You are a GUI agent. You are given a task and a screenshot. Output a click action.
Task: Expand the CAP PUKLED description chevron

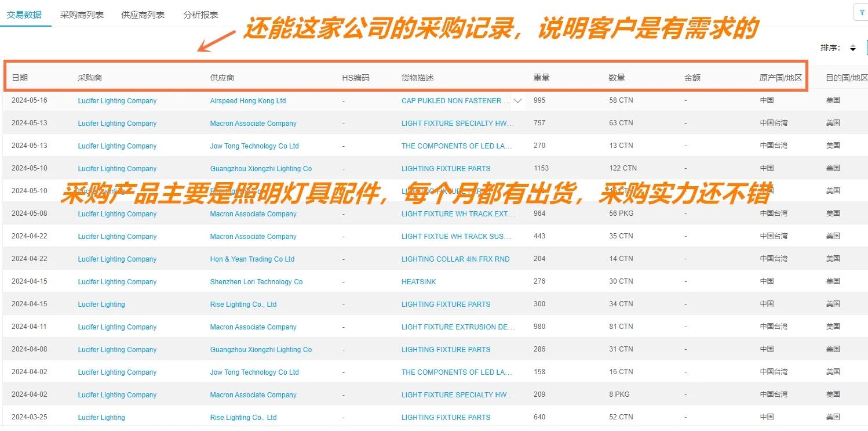pyautogui.click(x=518, y=101)
